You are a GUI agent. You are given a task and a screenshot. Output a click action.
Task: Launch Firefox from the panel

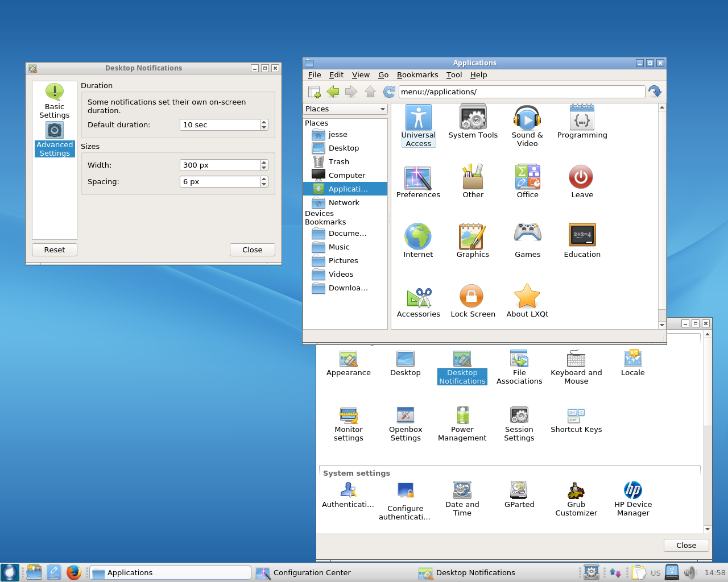click(73, 572)
